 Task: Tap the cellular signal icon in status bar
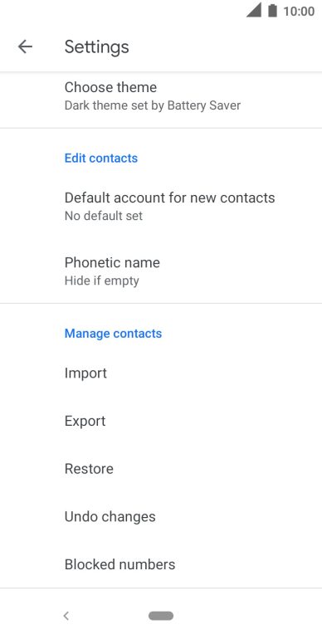click(x=254, y=11)
